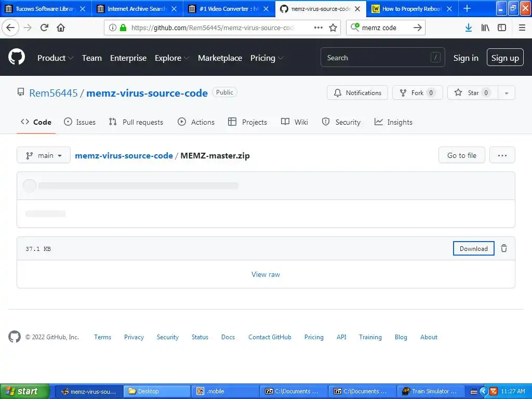Image resolution: width=532 pixels, height=399 pixels.
Task: Click the Notifications button
Action: coord(357,93)
